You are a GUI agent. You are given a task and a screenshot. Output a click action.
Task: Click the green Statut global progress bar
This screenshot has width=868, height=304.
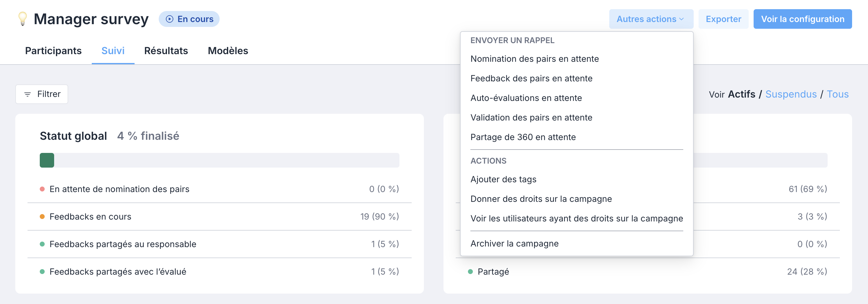[x=47, y=161]
